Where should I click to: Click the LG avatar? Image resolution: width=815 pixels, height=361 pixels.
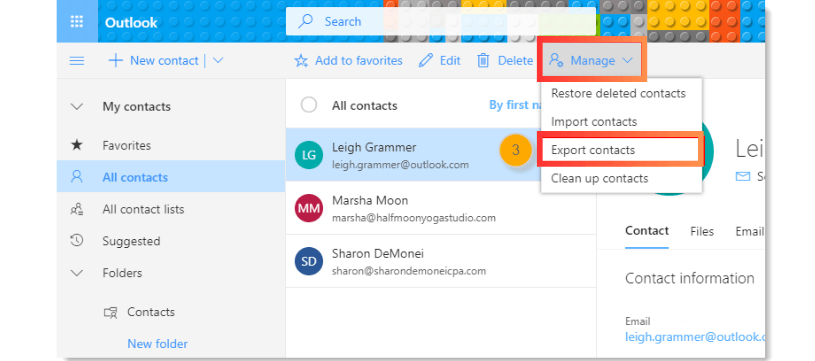click(309, 155)
